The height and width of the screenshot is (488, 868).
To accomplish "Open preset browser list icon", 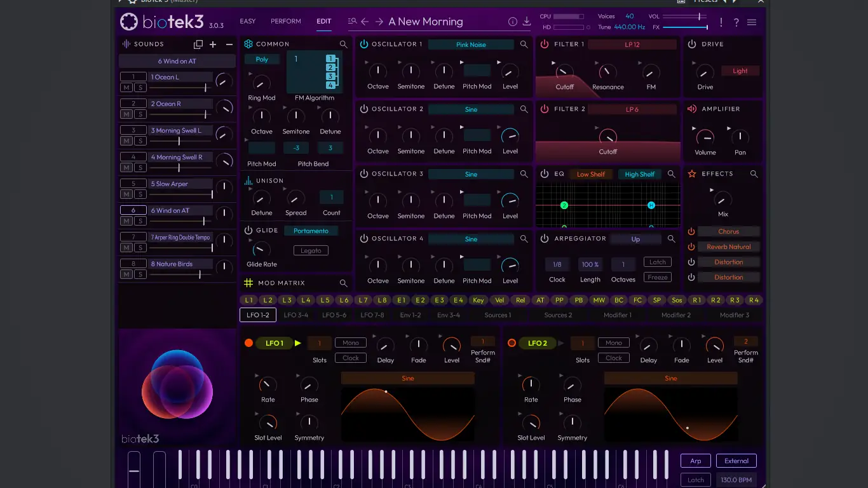I will (x=352, y=21).
